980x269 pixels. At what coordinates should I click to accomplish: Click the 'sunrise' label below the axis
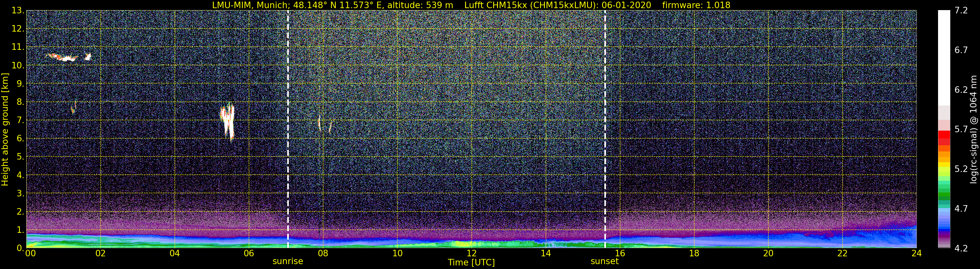click(288, 261)
